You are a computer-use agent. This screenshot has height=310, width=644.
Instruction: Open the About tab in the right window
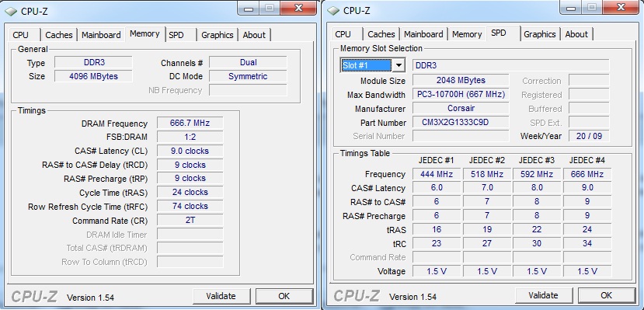pyautogui.click(x=576, y=34)
